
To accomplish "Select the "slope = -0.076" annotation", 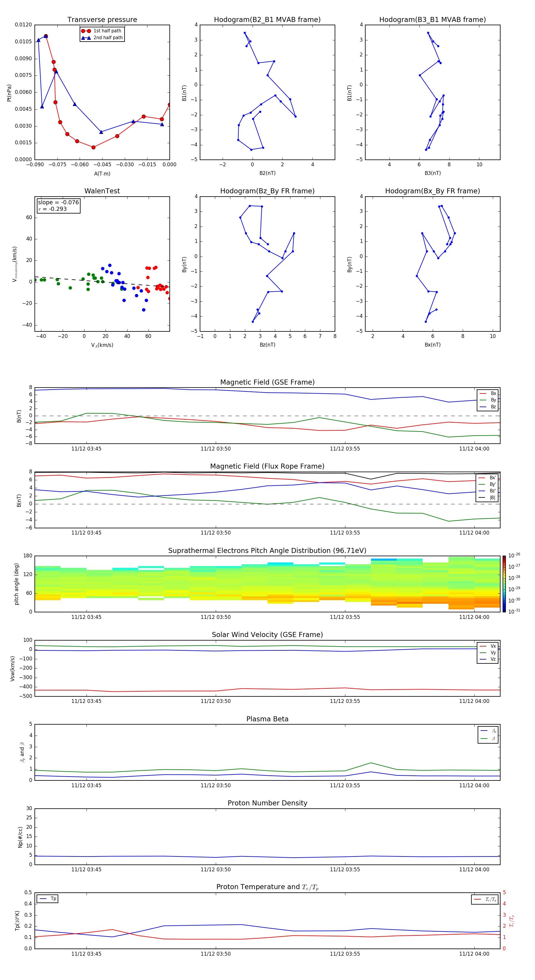I will [58, 203].
